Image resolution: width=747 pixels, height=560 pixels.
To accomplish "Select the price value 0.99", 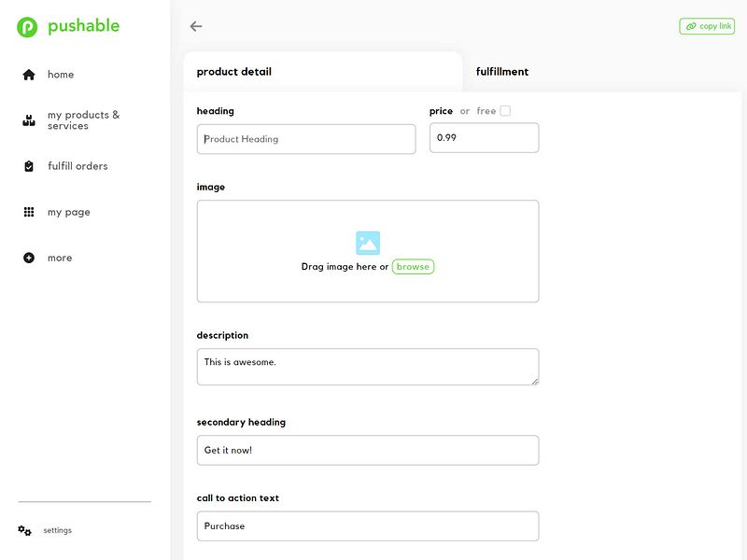I will (484, 137).
